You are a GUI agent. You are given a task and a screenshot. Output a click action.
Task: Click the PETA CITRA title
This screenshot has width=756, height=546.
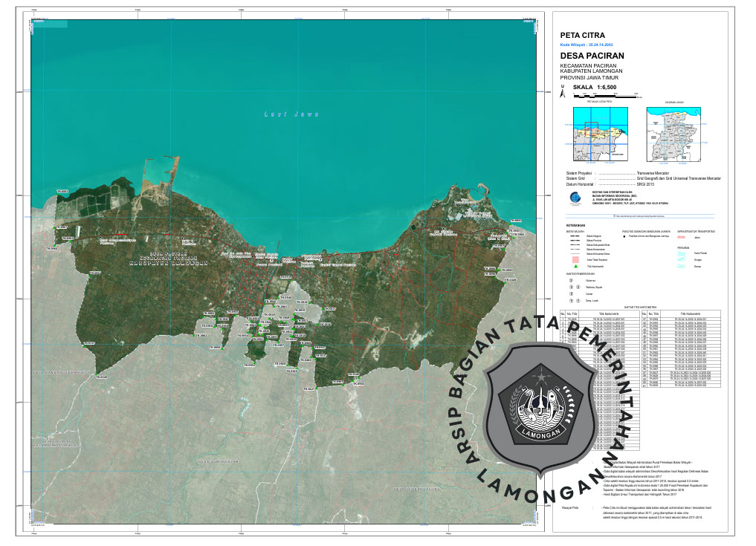pyautogui.click(x=582, y=35)
